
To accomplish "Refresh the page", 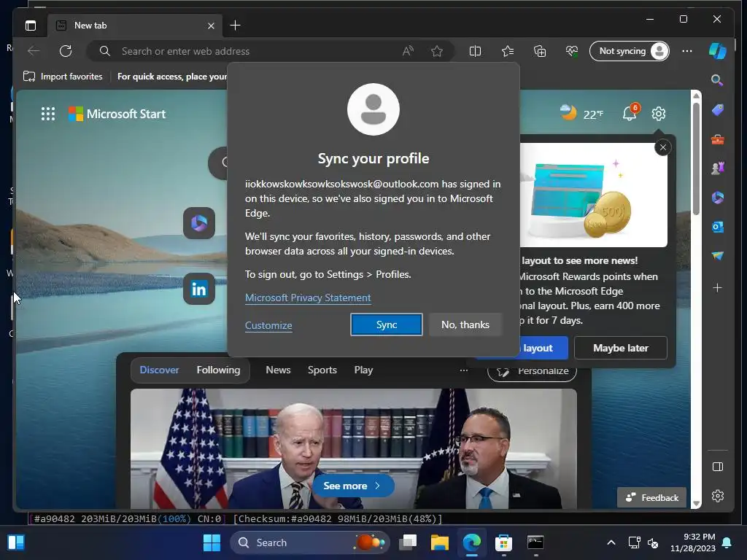I will coord(66,51).
